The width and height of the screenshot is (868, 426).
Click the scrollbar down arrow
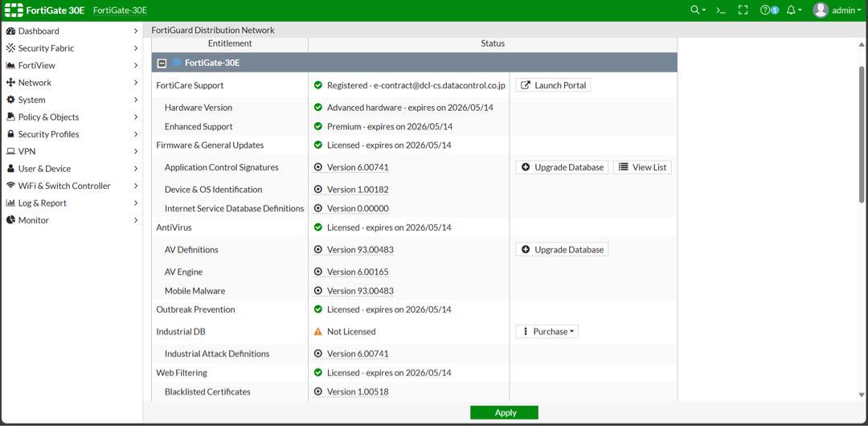(x=862, y=395)
